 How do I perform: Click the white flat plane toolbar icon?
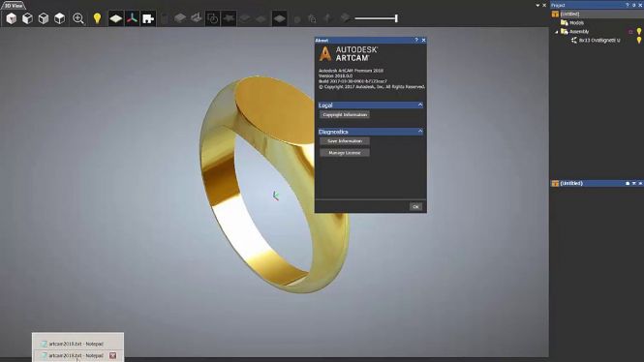[x=116, y=18]
